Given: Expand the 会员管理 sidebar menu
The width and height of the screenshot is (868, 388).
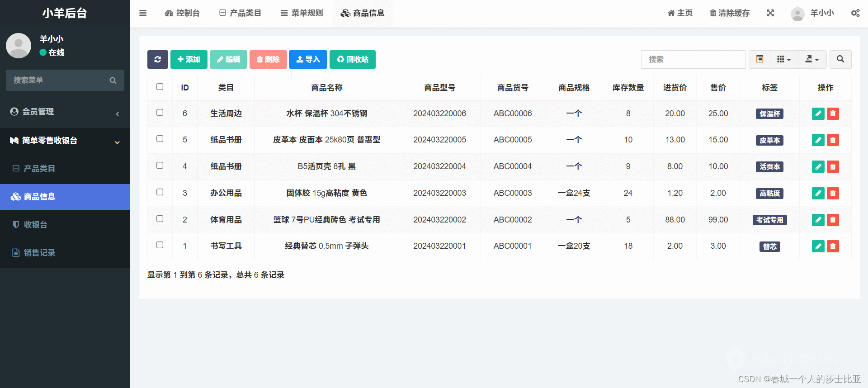Looking at the screenshot, I should pos(65,112).
